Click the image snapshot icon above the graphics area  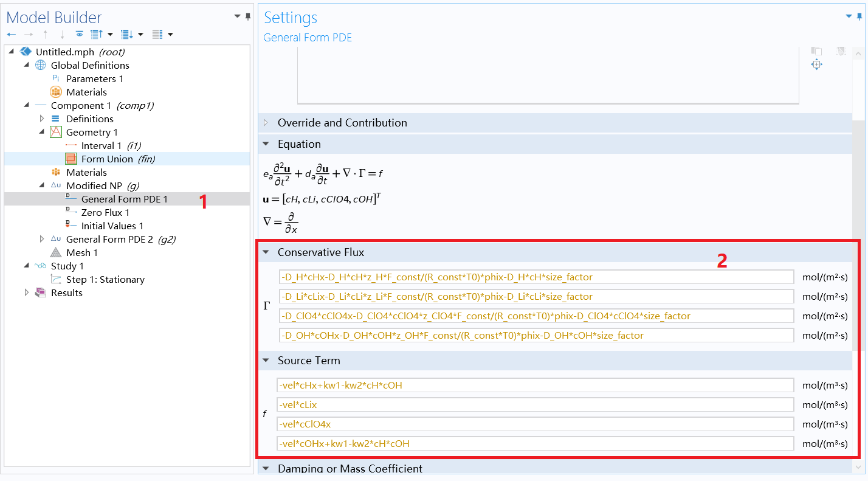click(x=816, y=51)
